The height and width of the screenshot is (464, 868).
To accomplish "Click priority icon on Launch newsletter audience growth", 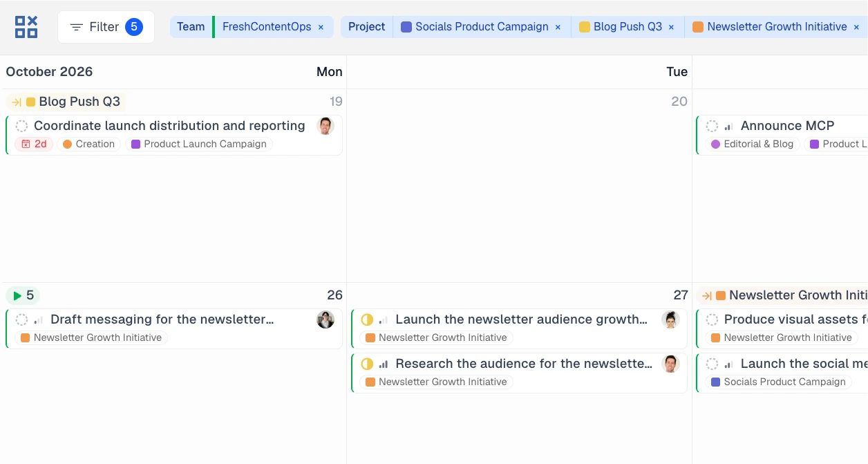I will [x=384, y=319].
